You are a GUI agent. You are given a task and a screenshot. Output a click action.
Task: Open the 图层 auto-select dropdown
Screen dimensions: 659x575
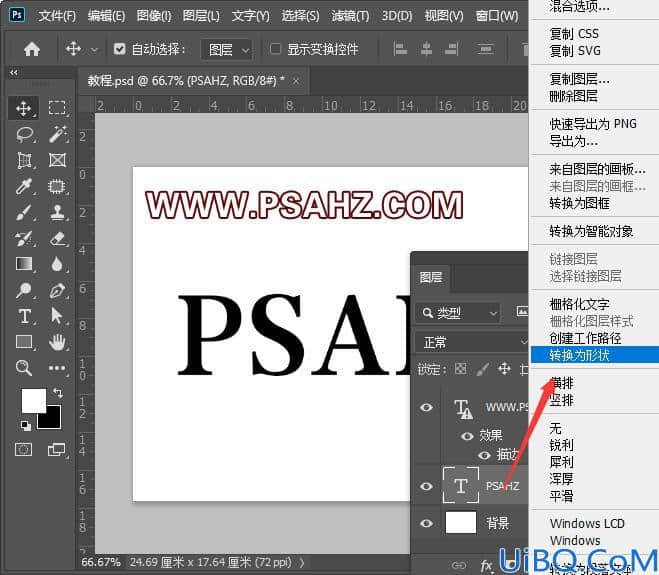[227, 50]
